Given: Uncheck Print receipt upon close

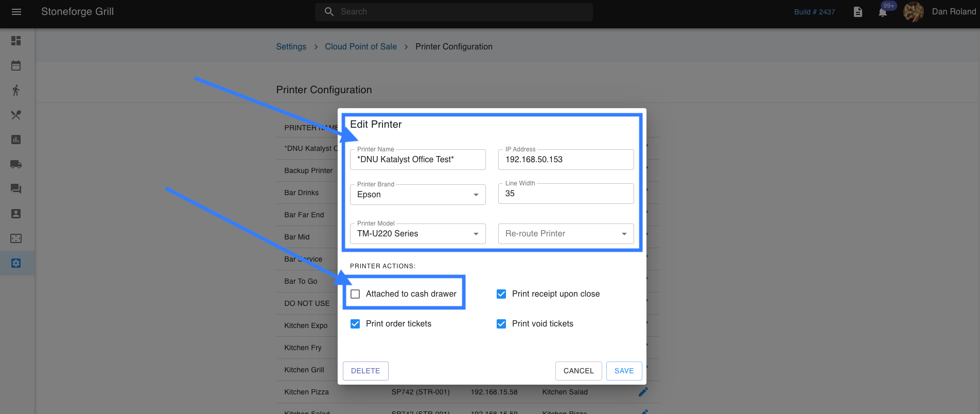Looking at the screenshot, I should pos(501,294).
